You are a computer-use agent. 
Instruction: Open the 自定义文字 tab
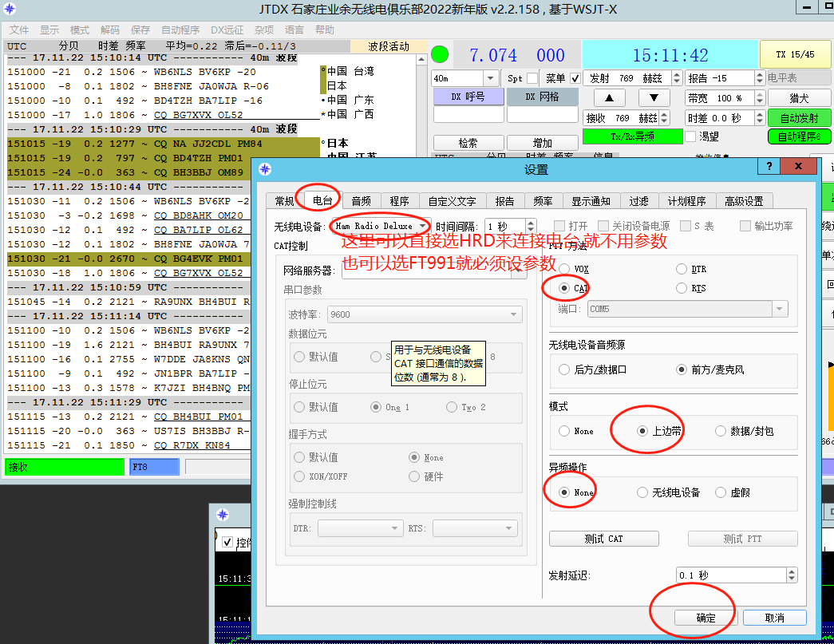[x=452, y=201]
